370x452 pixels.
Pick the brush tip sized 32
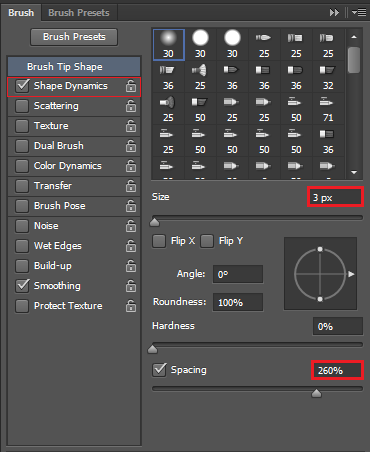click(328, 77)
